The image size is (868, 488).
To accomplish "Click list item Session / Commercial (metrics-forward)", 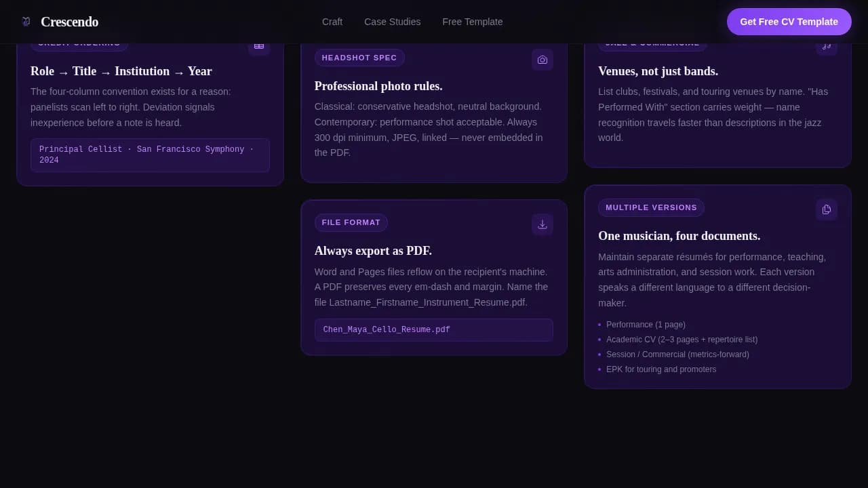I will (x=677, y=354).
